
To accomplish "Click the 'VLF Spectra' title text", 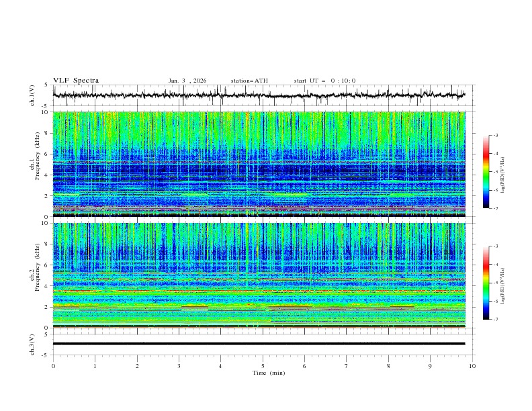I will 76,81.
